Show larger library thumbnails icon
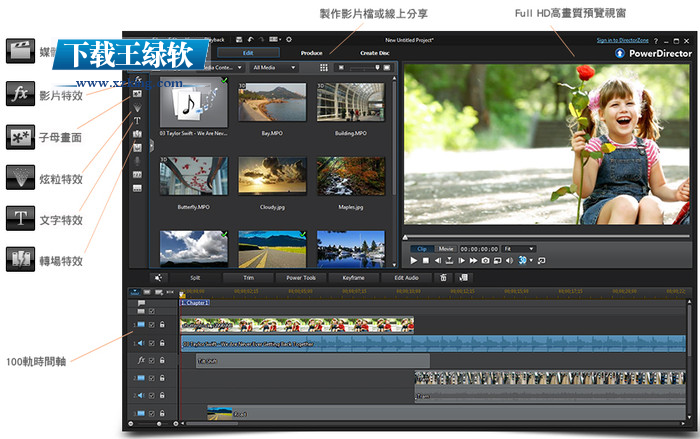Screen dimensions: 700x439 (x=387, y=67)
